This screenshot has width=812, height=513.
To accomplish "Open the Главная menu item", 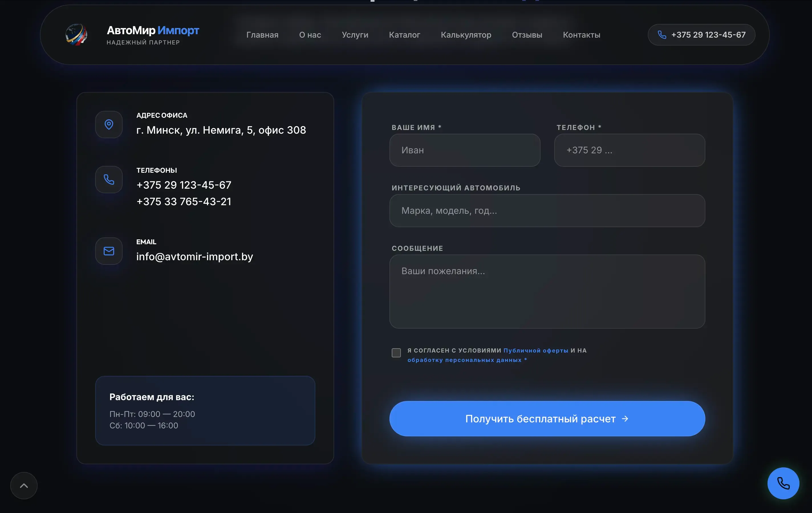I will pos(262,35).
